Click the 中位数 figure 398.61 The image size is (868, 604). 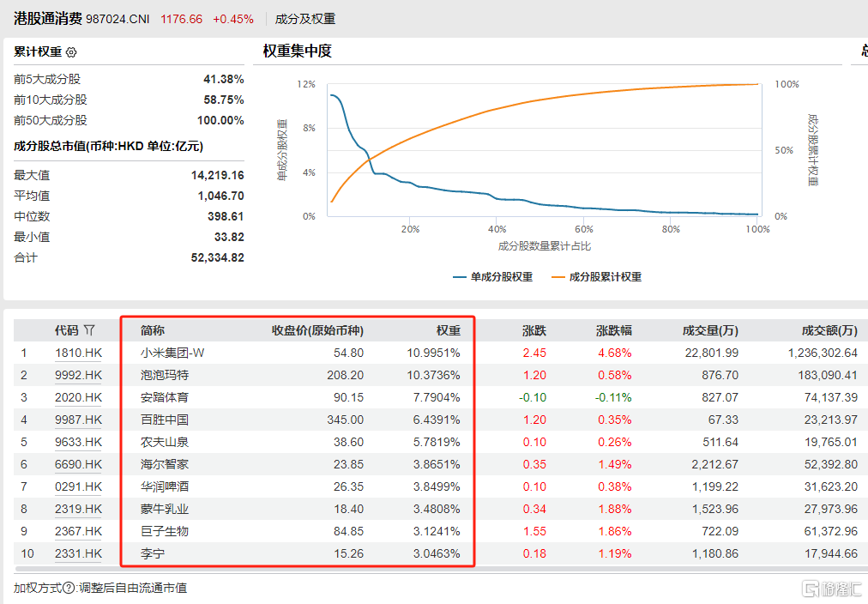coord(226,216)
